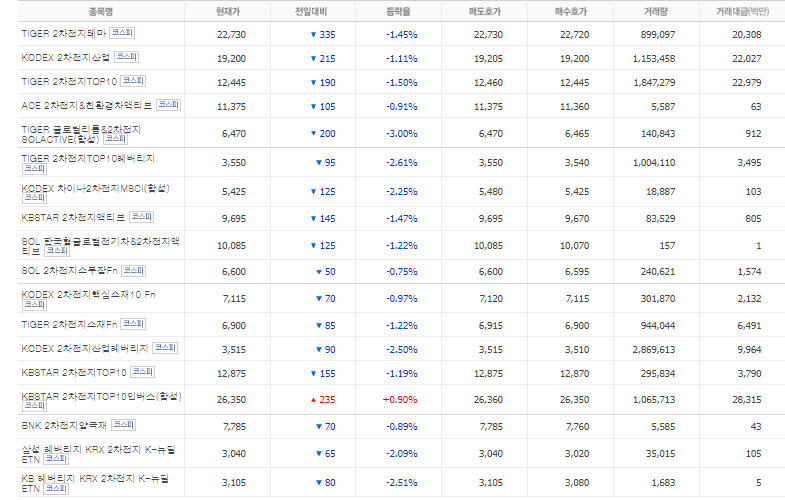Click the 26,360 ask price cell
The width and height of the screenshot is (785, 500).
[489, 400]
